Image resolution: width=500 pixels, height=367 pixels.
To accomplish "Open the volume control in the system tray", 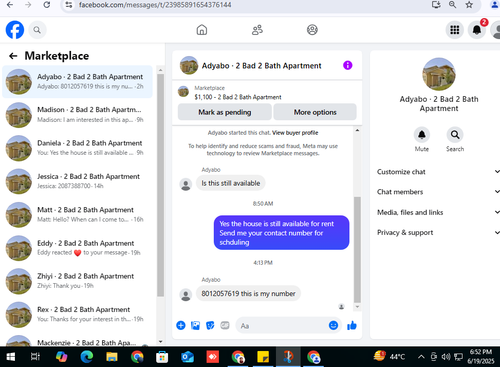I will pyautogui.click(x=446, y=357).
